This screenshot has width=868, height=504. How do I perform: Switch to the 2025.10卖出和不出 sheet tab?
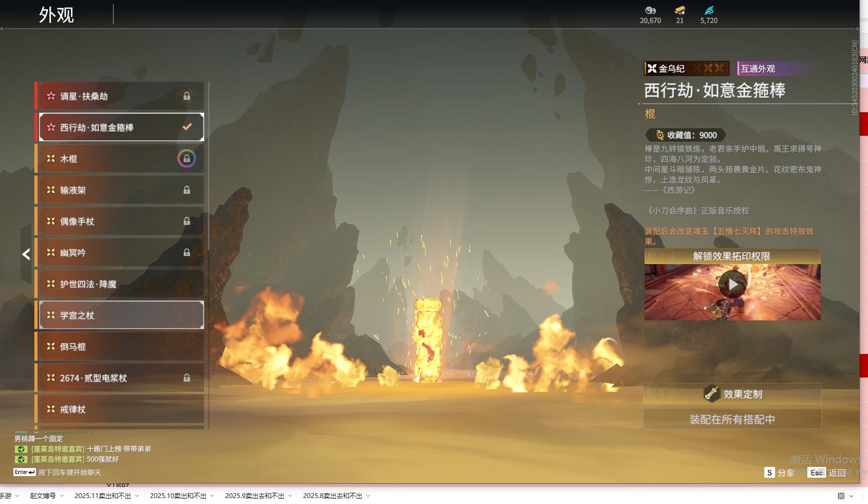coord(178,496)
